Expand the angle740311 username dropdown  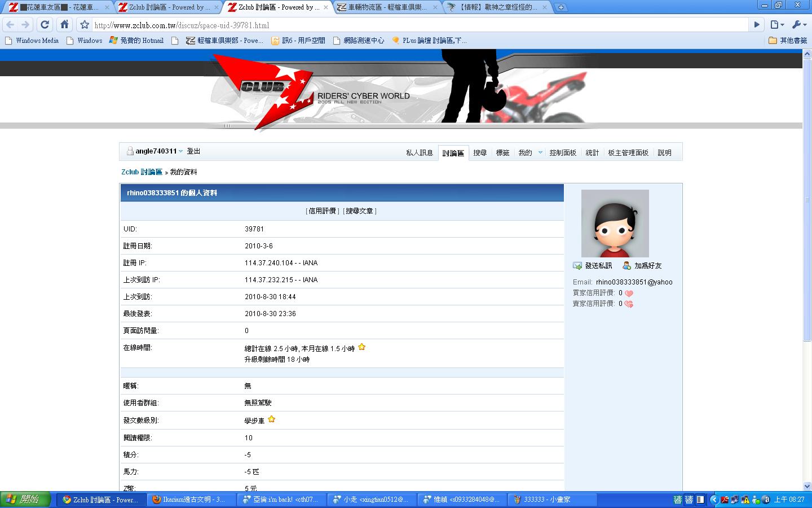click(x=180, y=151)
